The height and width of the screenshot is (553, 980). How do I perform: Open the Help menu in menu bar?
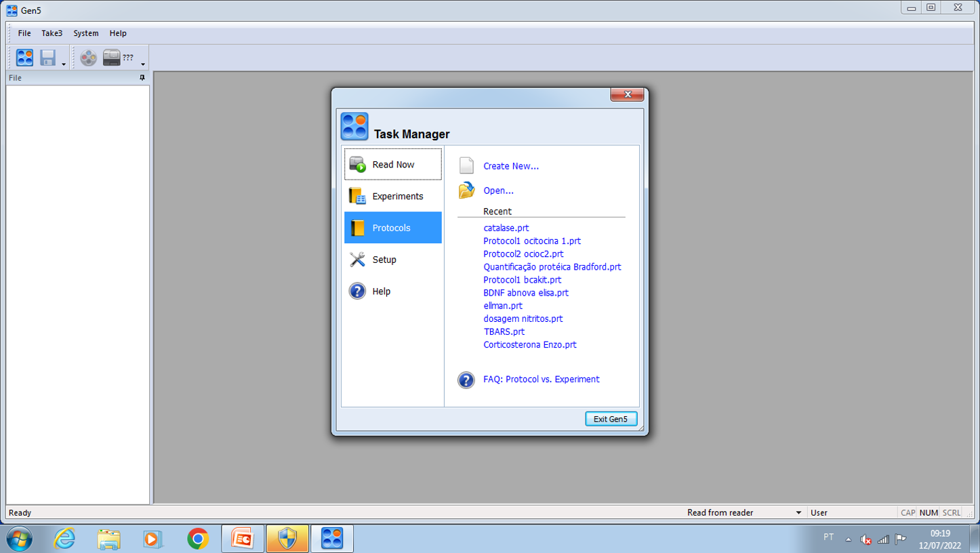click(x=118, y=33)
